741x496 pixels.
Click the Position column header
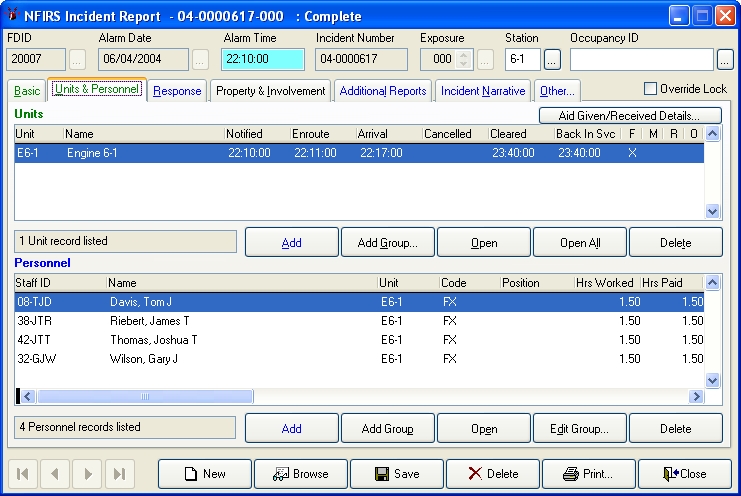(537, 282)
